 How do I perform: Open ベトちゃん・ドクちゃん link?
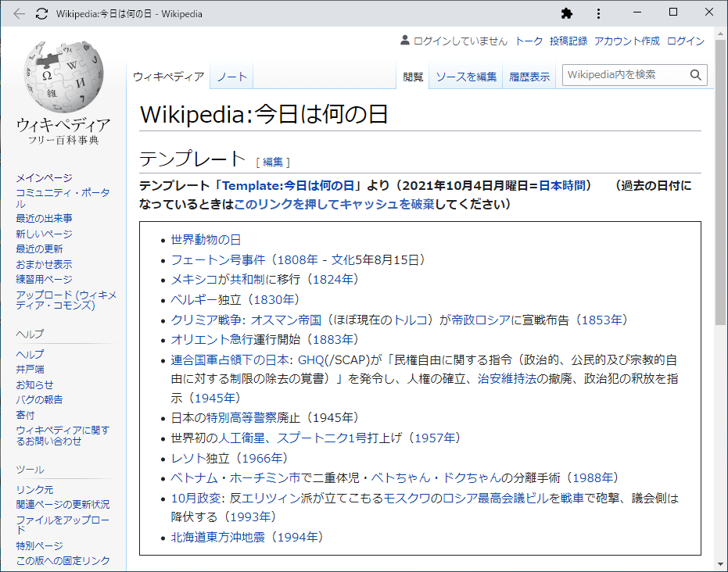point(436,477)
